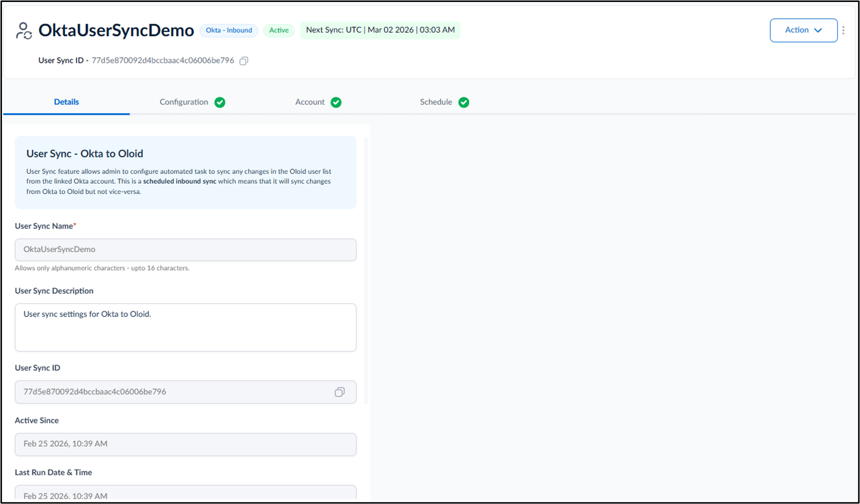Click the 'User Sync Name' label
The height and width of the screenshot is (504, 860).
45,226
